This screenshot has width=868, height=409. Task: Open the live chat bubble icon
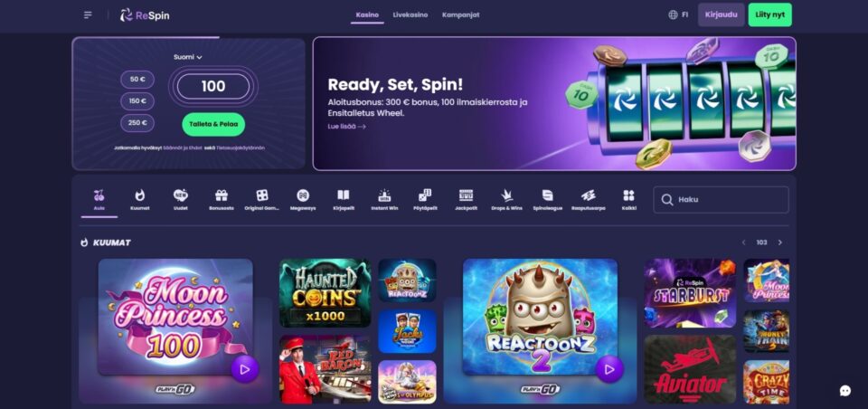(x=845, y=391)
